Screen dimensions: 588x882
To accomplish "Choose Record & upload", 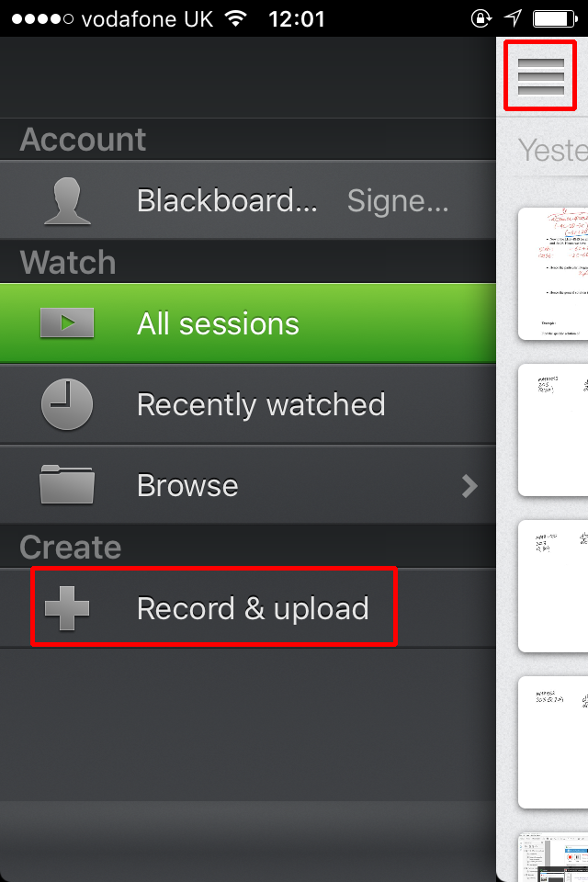I will [247, 608].
